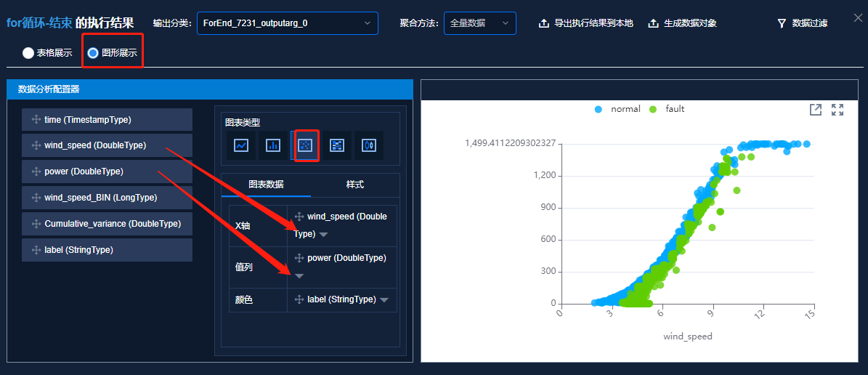868x375 pixels.
Task: Click move icon in 值列 power cell
Action: pos(299,258)
